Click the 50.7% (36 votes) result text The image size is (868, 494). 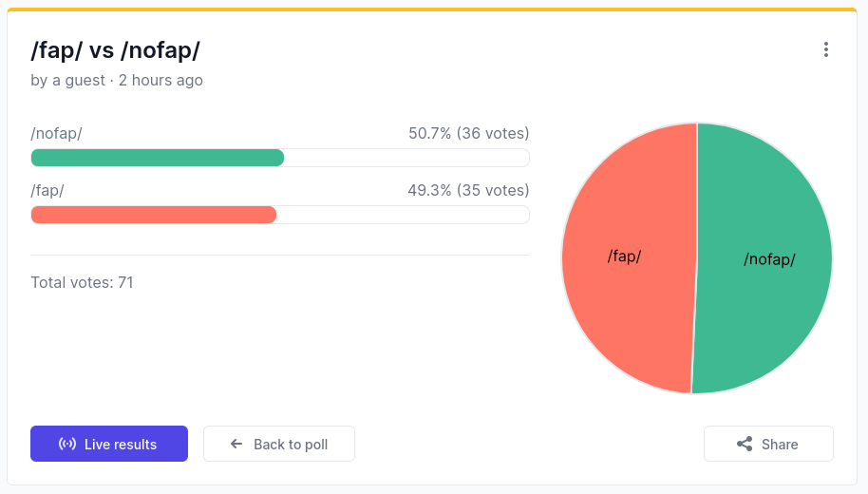(468, 133)
